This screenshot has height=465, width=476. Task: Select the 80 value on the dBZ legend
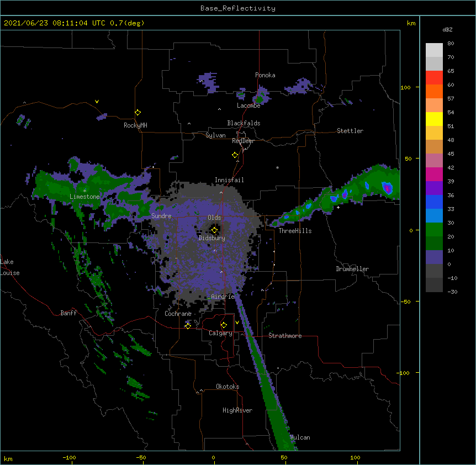point(451,44)
